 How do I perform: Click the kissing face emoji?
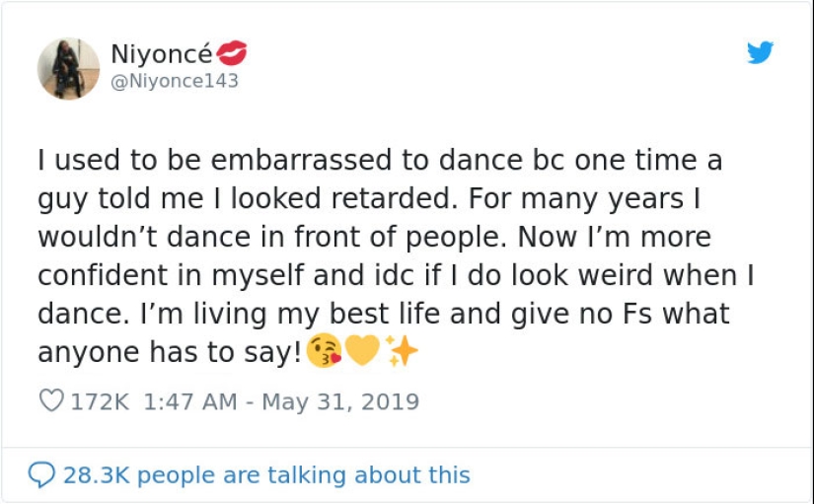[325, 350]
